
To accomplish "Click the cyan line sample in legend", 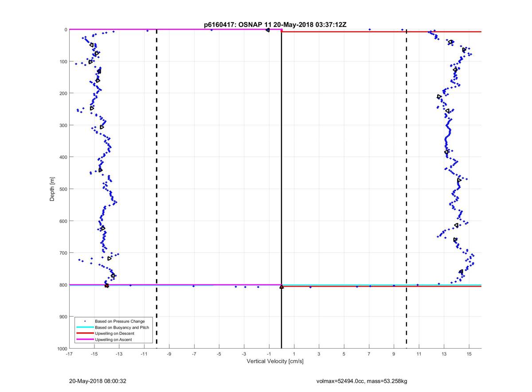I will [x=85, y=327].
